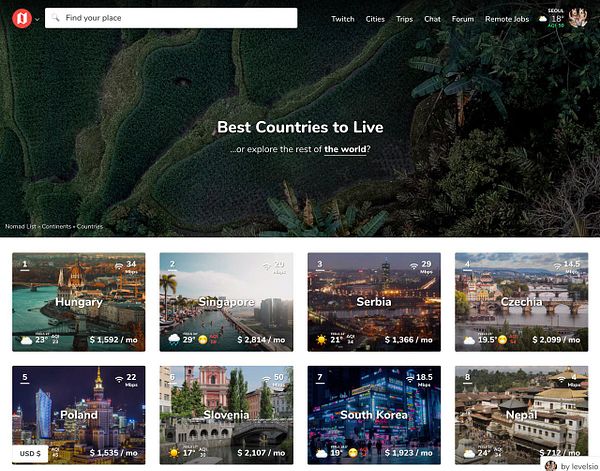The image size is (600, 471).
Task: Click the '$ 1,592 / mo' price on Hungary
Action: click(x=114, y=340)
